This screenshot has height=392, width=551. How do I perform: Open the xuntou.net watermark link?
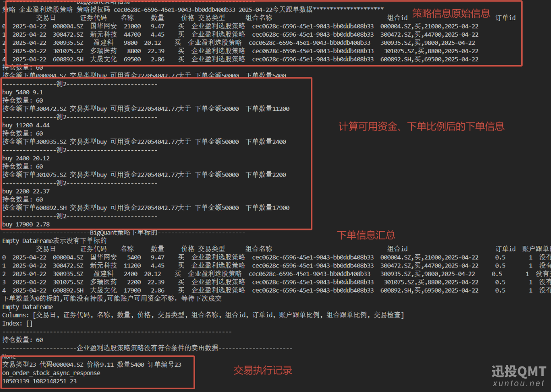pyautogui.click(x=518, y=383)
